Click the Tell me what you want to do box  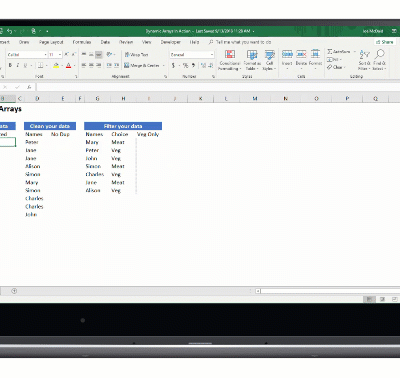(240, 42)
